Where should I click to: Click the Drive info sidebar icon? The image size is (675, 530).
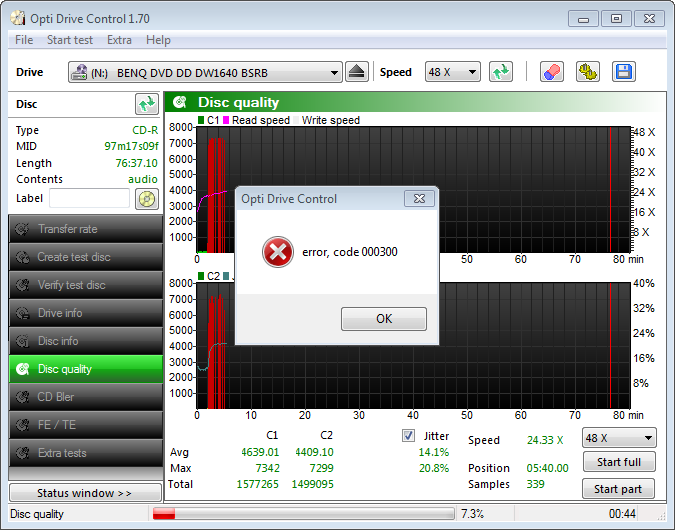[x=22, y=313]
